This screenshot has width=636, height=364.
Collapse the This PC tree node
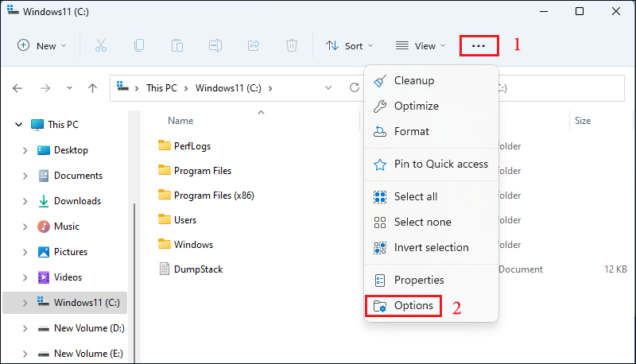click(x=18, y=125)
